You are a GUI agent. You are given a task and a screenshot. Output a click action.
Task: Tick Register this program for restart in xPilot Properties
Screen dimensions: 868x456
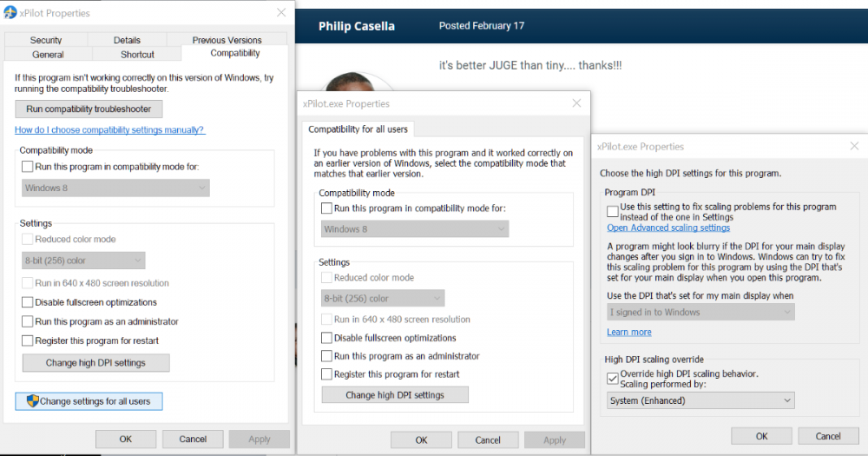point(28,340)
